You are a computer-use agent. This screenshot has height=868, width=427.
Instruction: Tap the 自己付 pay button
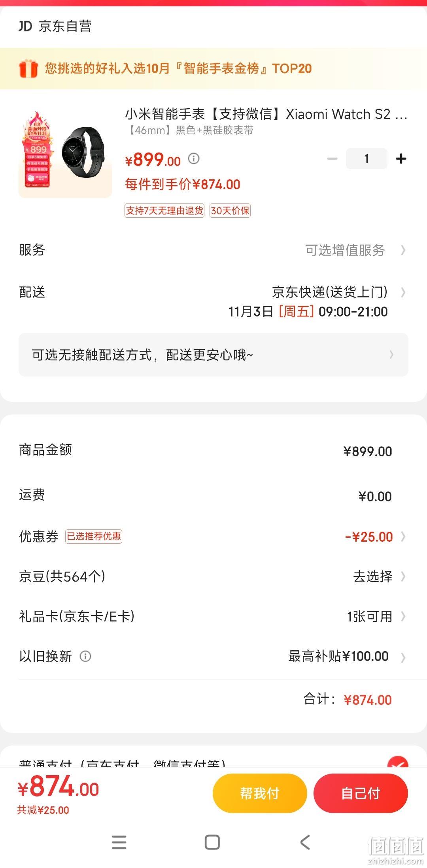[361, 793]
